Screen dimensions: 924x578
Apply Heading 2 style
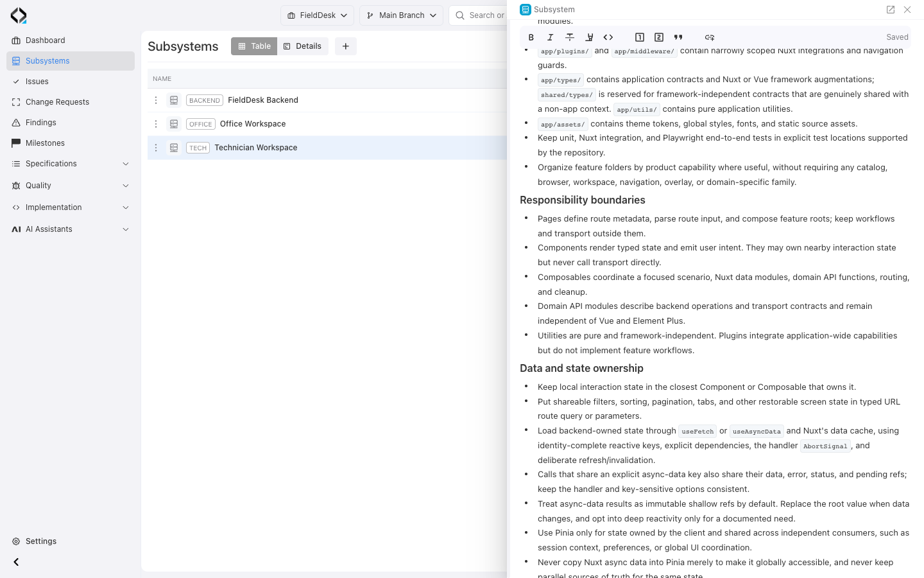tap(659, 37)
